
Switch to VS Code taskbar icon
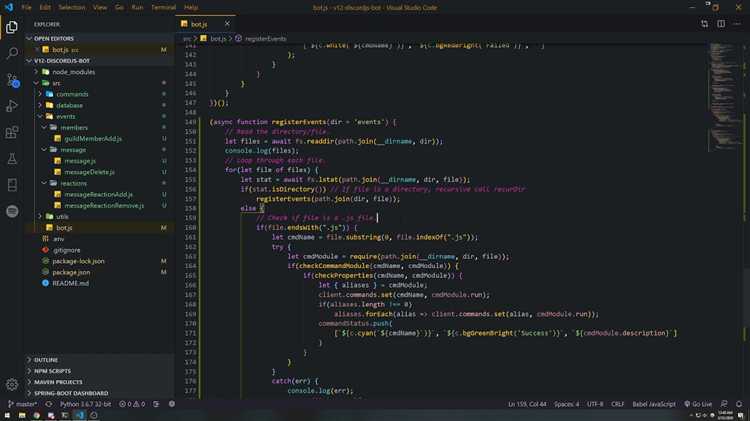pyautogui.click(x=79, y=415)
